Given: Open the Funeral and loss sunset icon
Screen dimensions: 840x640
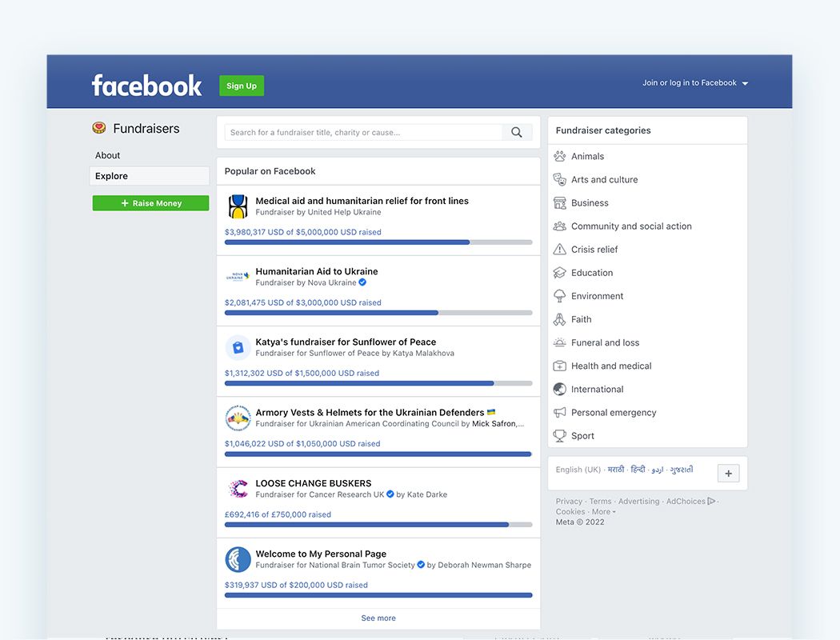Looking at the screenshot, I should click(x=560, y=342).
